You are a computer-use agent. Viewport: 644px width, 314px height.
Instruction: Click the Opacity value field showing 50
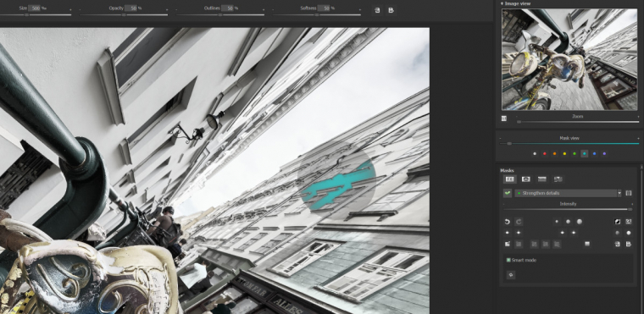[130, 8]
